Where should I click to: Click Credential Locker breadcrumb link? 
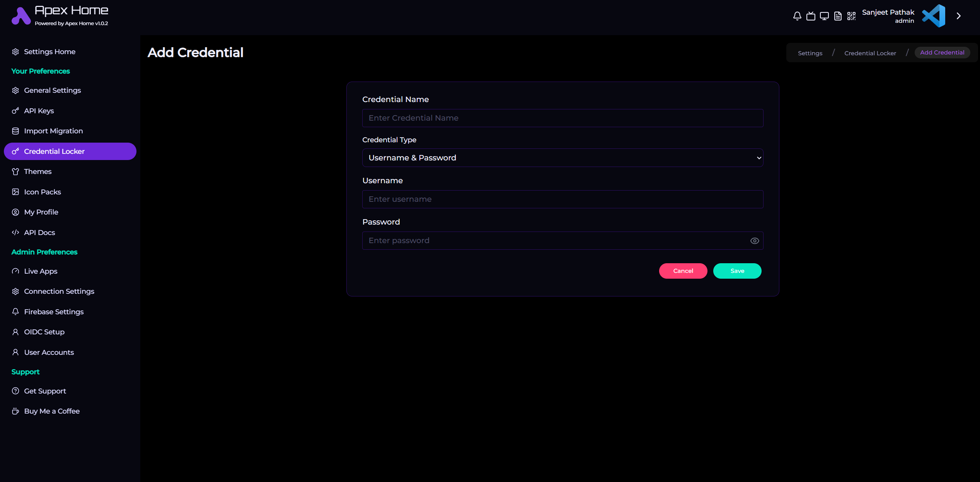[x=870, y=53]
